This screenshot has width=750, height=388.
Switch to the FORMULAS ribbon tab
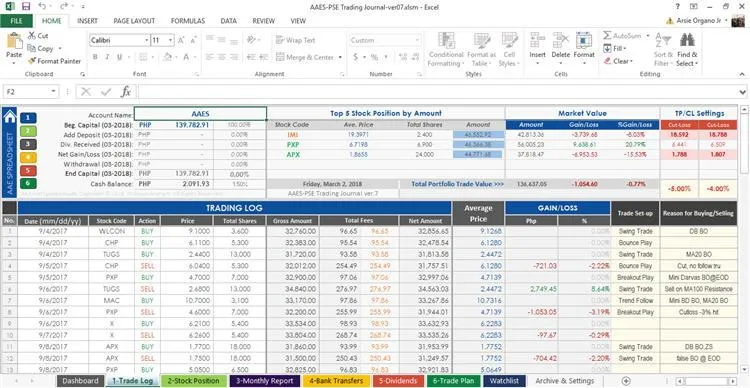[x=188, y=21]
